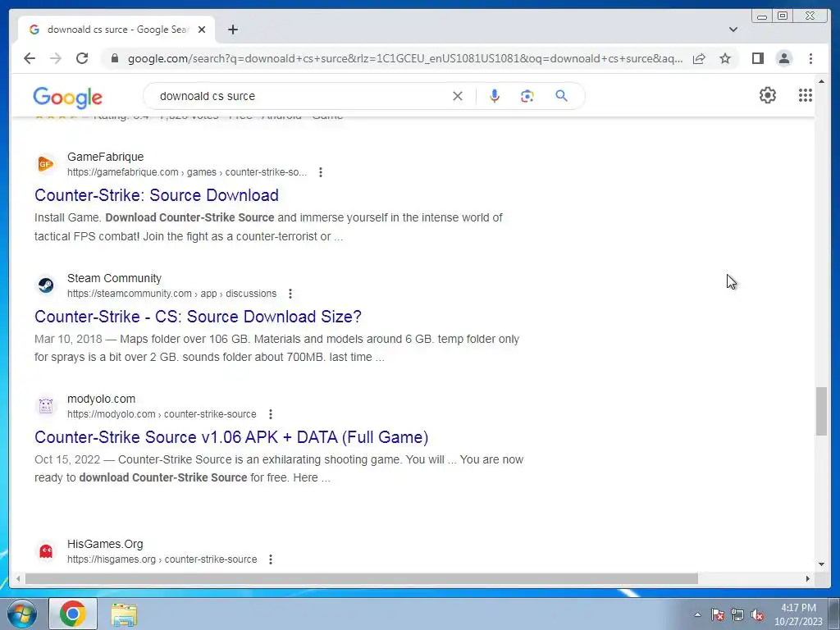Go back to the previous page
840x630 pixels.
[x=30, y=58]
